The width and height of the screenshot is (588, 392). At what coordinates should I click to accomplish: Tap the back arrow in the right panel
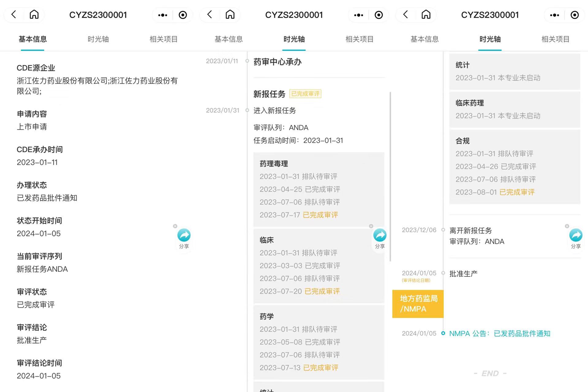tap(406, 15)
